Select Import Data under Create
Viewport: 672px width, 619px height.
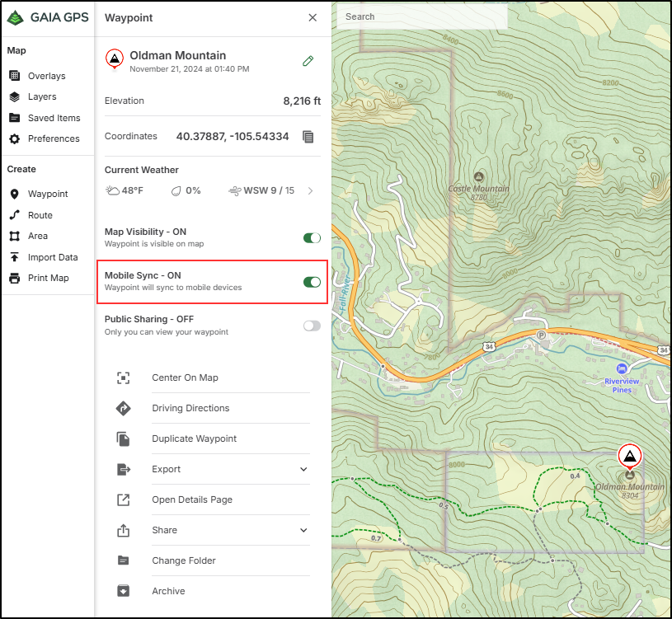click(x=53, y=257)
